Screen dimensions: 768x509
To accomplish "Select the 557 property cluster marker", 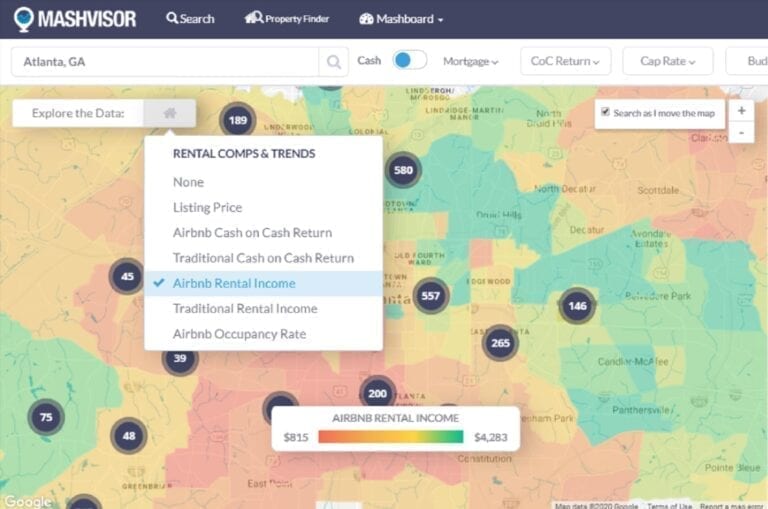I will (x=431, y=296).
